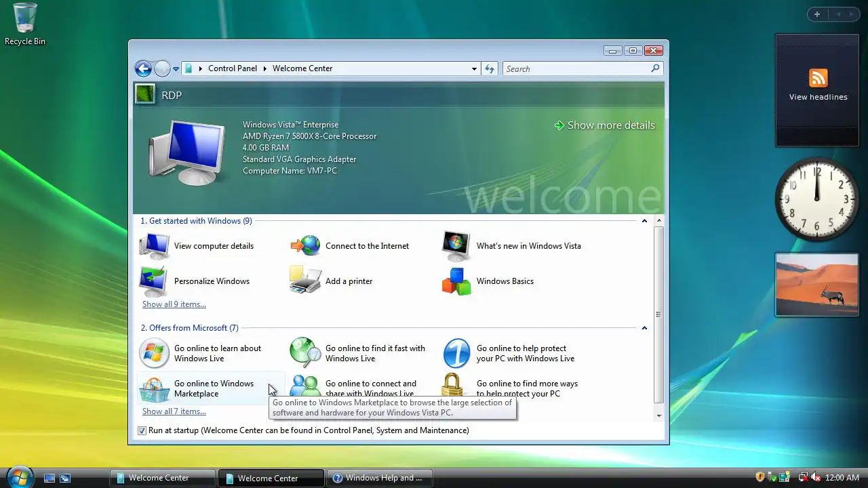Click the Switch between windows icon
This screenshot has width=868, height=488.
65,478
